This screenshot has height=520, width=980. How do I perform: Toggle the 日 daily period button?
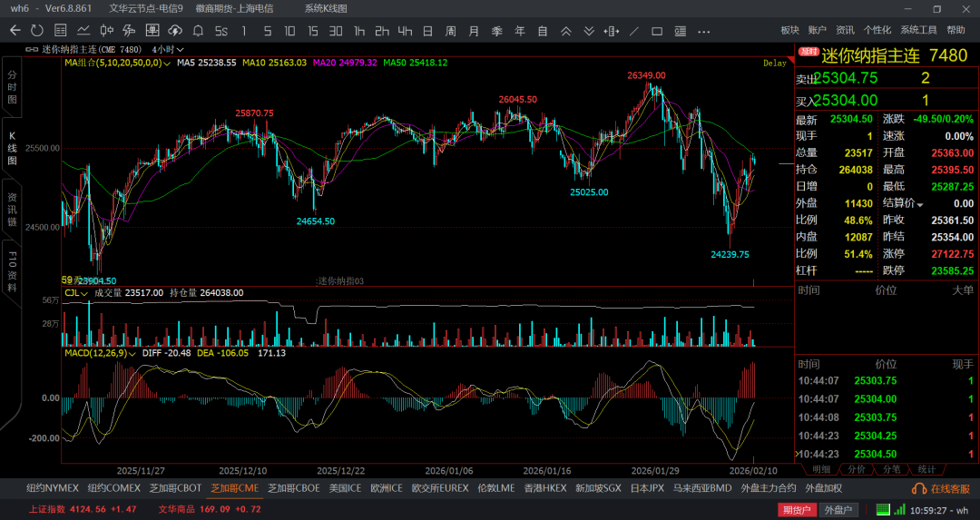coord(427,31)
